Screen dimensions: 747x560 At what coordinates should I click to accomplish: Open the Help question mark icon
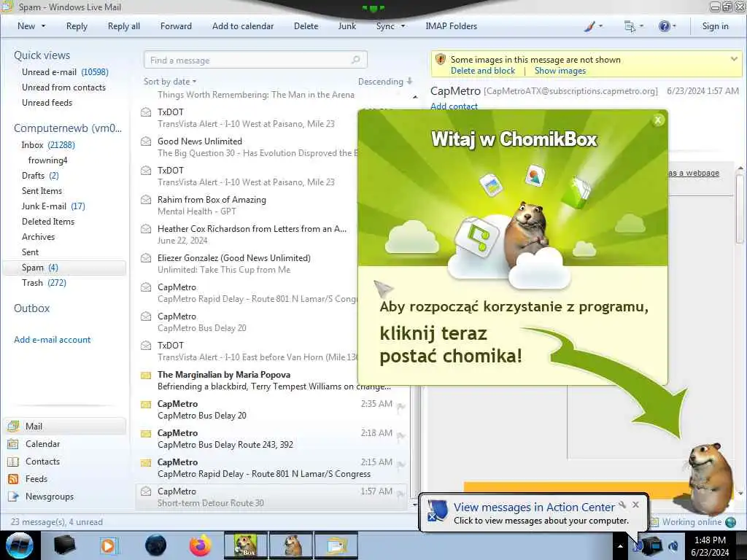tap(664, 26)
